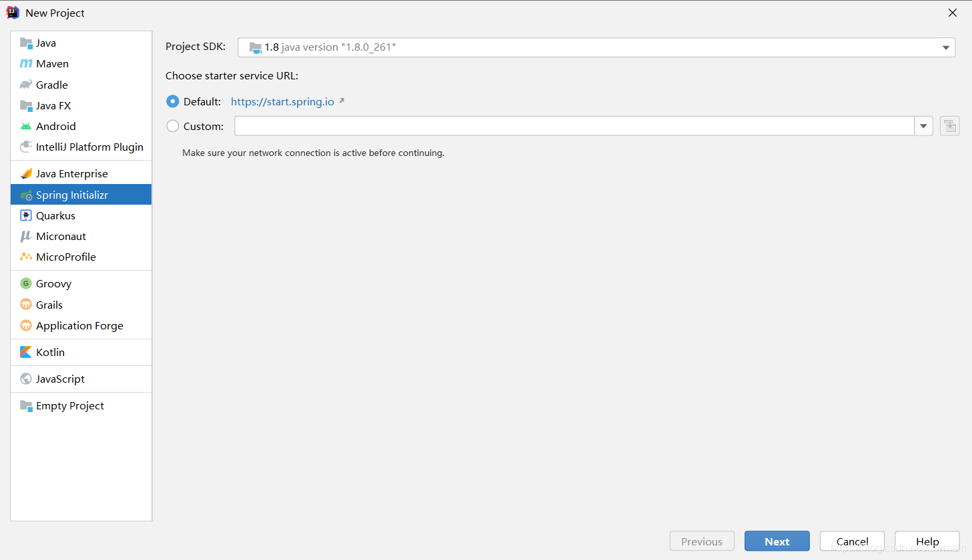Focus the Custom URL text field
The image size is (972, 560).
pyautogui.click(x=574, y=126)
